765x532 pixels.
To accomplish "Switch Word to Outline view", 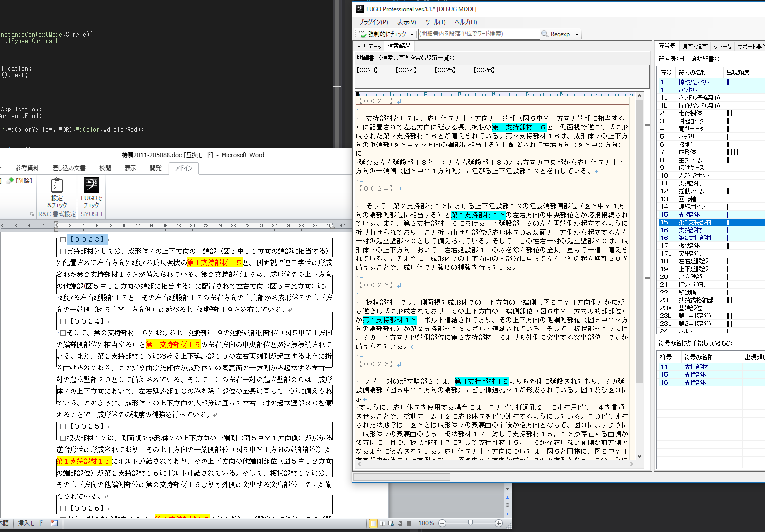I will pyautogui.click(x=400, y=523).
